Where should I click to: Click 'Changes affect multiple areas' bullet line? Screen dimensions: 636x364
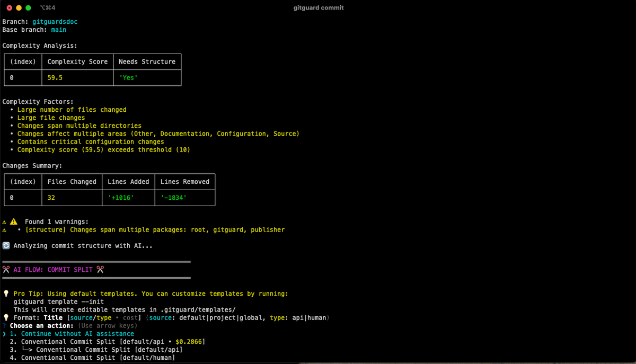pos(158,134)
